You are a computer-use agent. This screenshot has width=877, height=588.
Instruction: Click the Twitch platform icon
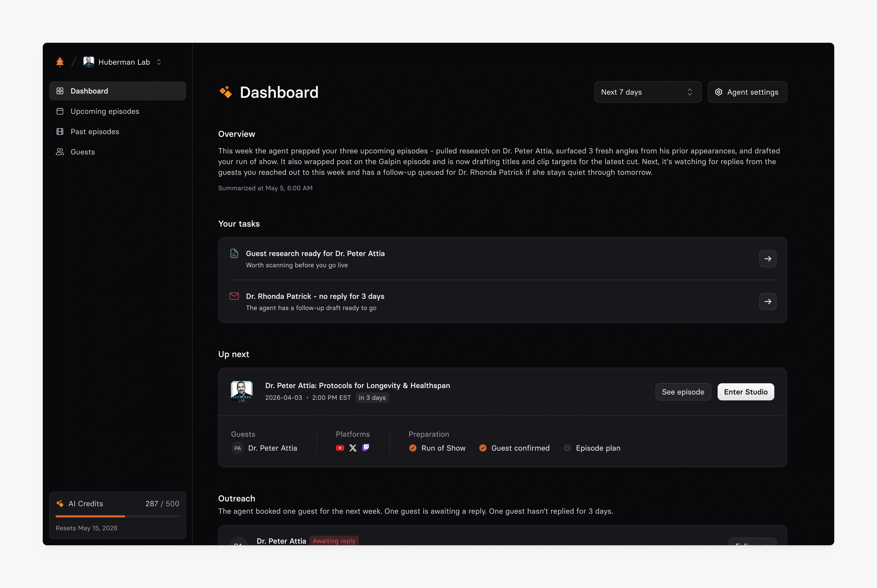pyautogui.click(x=366, y=448)
